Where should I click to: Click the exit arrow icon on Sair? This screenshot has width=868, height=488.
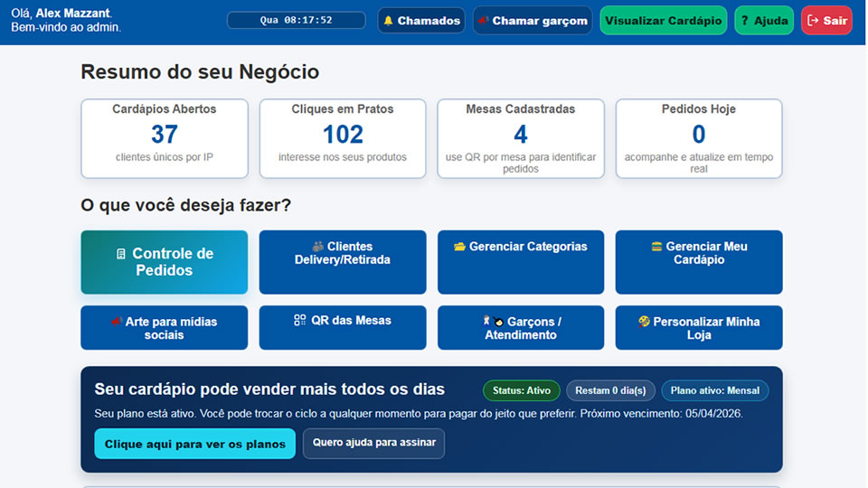point(813,21)
